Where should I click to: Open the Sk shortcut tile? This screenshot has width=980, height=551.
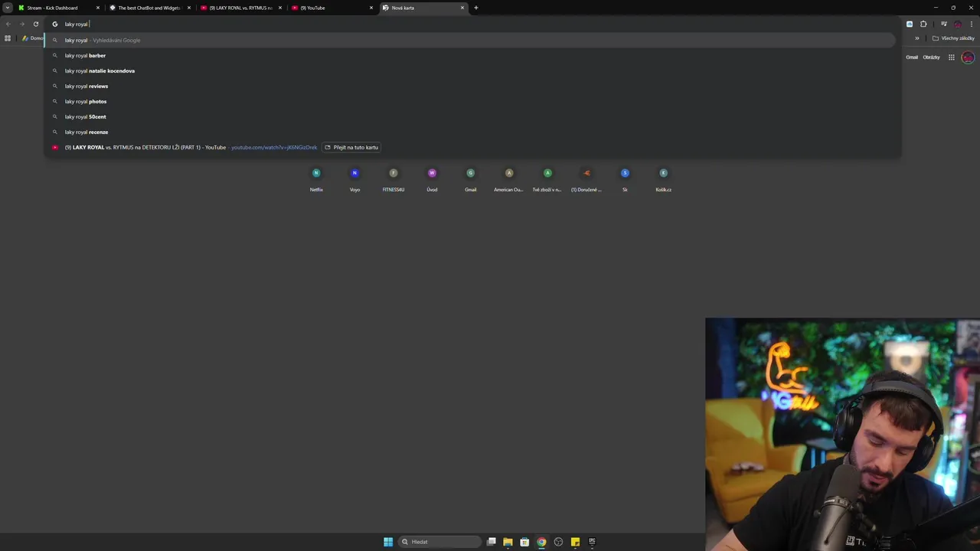625,179
